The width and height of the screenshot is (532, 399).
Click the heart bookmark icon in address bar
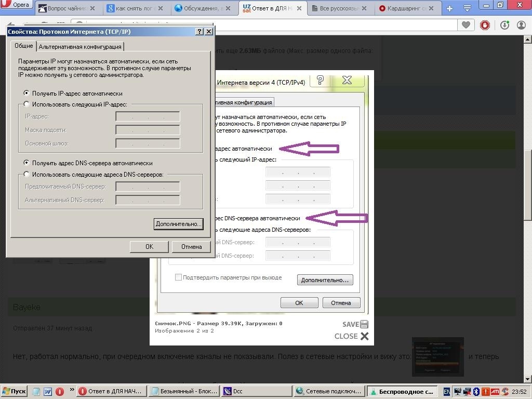click(x=466, y=25)
